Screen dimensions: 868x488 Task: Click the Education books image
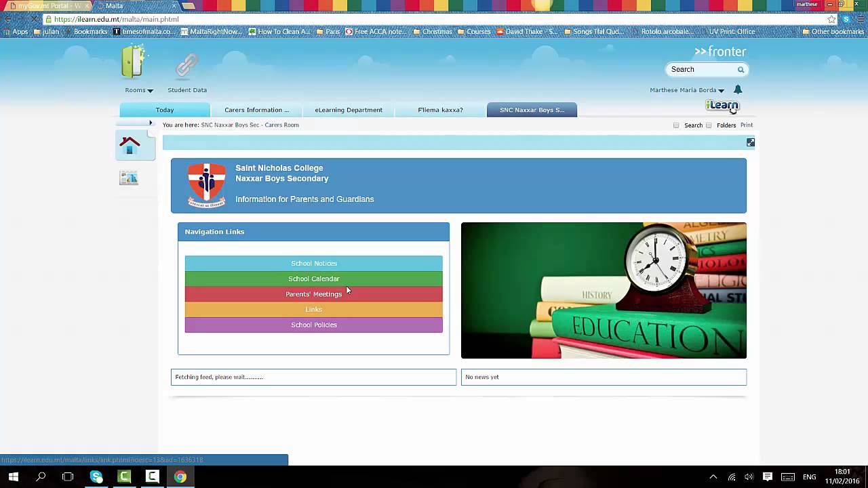604,290
